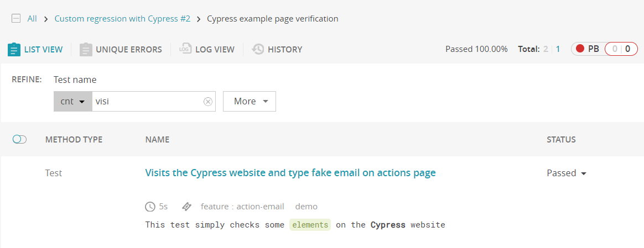Click the Passed 100.00% text
The height and width of the screenshot is (248, 644).
pyautogui.click(x=476, y=49)
